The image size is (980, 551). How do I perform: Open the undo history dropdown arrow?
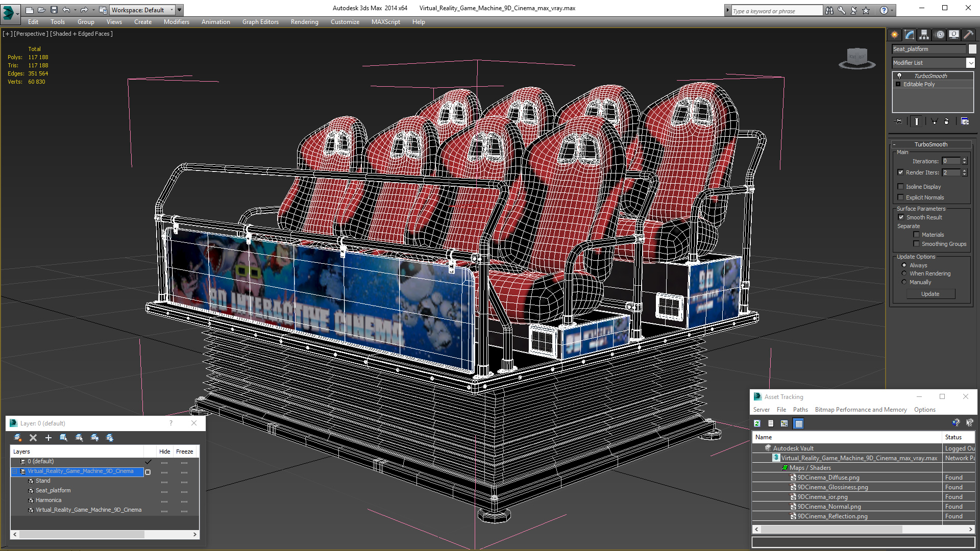click(75, 10)
